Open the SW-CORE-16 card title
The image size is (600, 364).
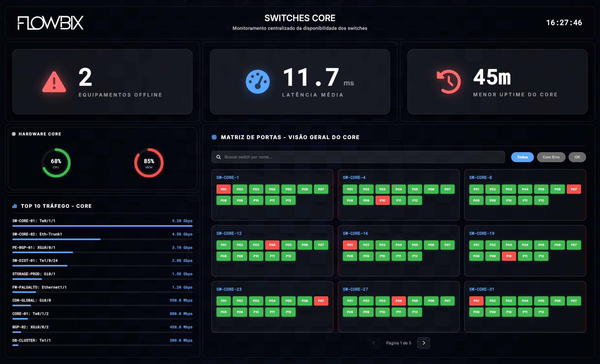(x=355, y=234)
